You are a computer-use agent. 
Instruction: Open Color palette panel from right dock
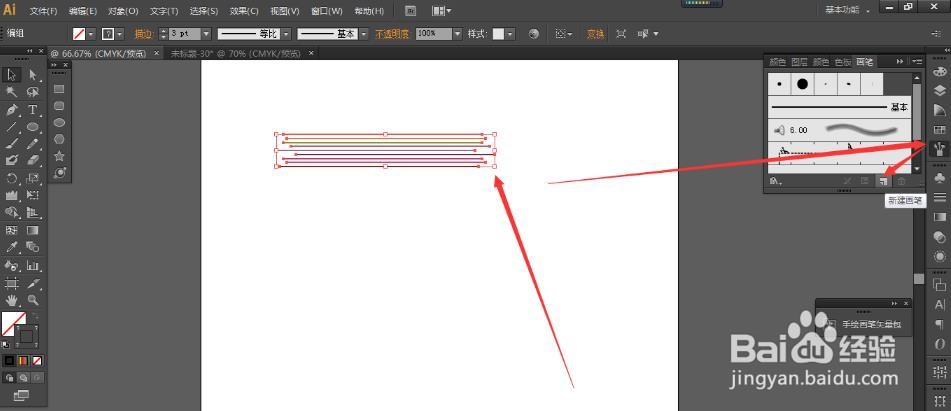939,72
